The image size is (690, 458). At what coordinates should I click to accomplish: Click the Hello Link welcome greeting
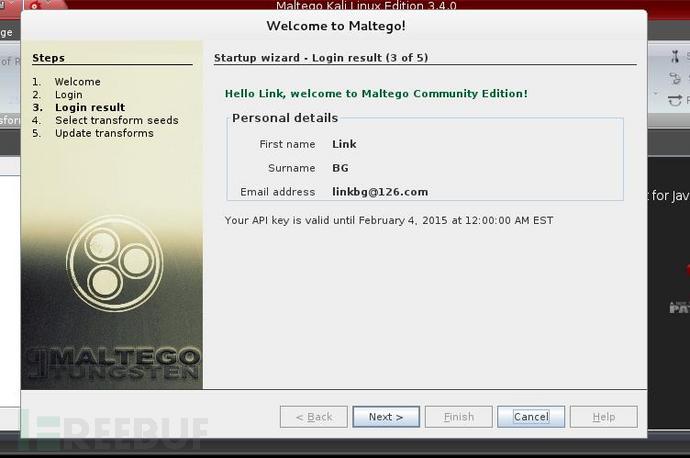point(376,94)
